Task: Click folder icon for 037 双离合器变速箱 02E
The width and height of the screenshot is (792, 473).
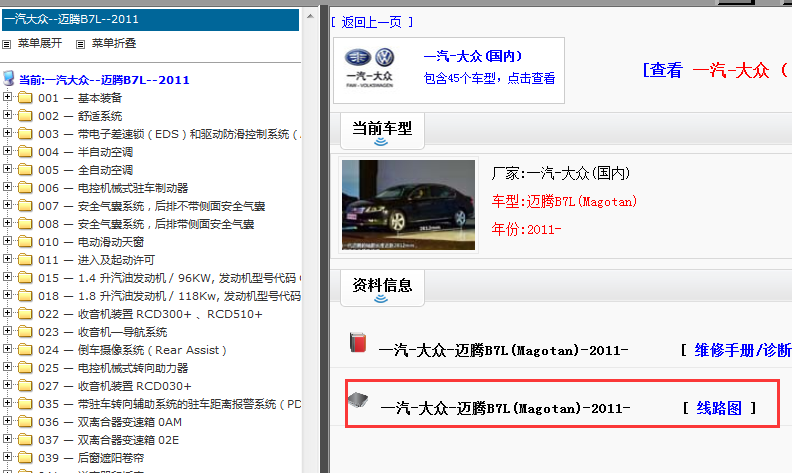Action: (25, 440)
